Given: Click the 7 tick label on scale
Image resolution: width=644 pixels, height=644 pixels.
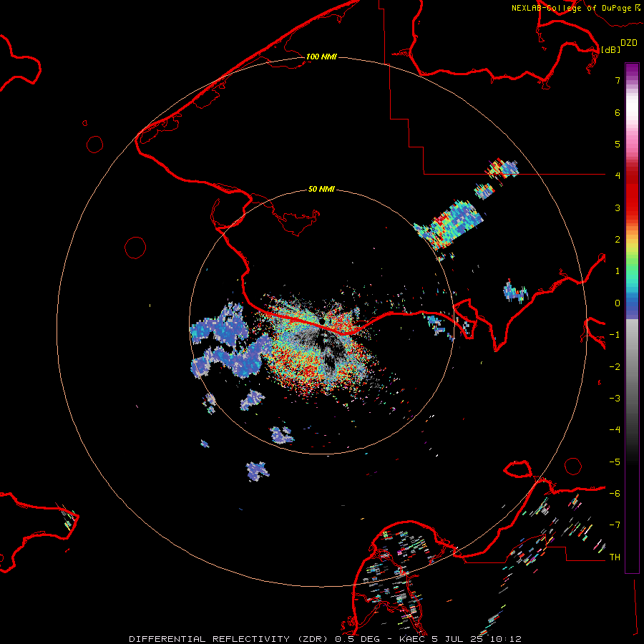Looking at the screenshot, I should coord(618,80).
